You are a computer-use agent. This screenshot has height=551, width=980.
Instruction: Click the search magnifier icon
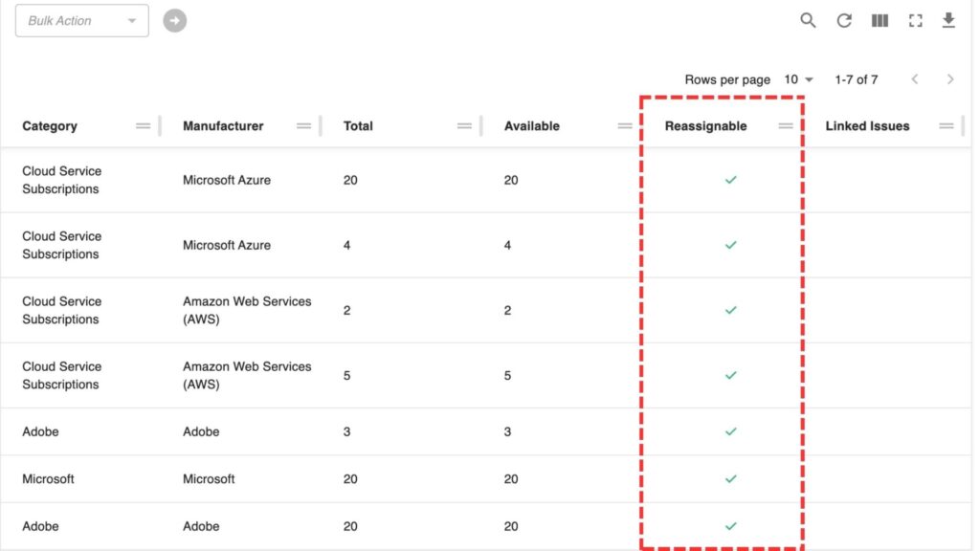click(x=809, y=20)
